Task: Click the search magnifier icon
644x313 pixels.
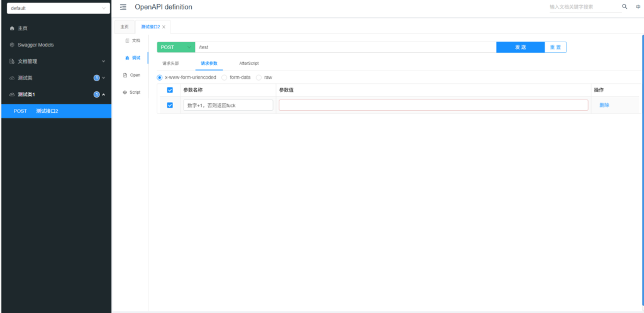Action: (625, 6)
